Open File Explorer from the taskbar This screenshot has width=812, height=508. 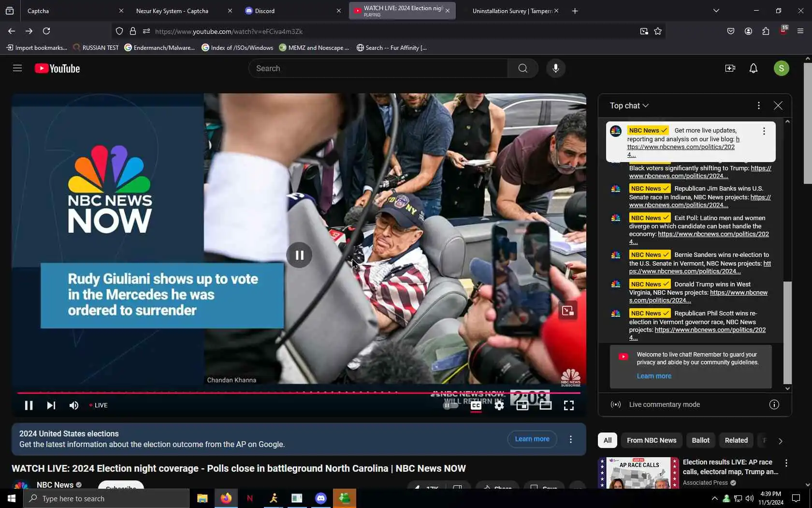(x=202, y=498)
